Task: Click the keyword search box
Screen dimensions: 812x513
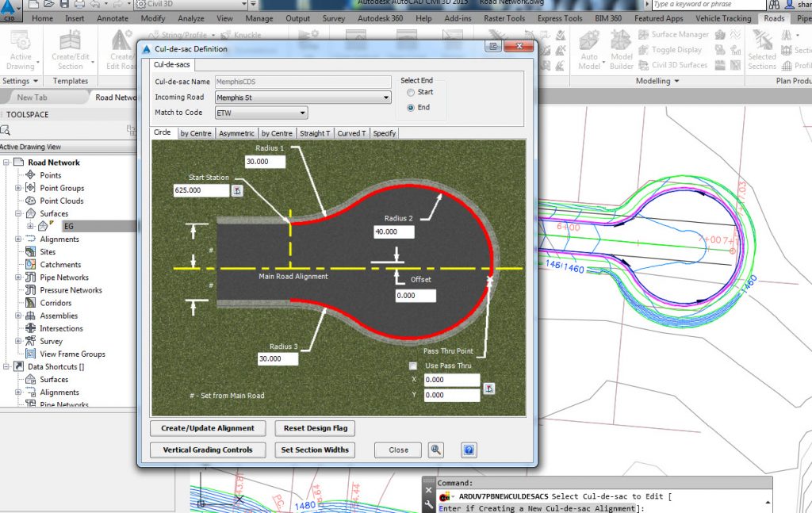Action: 708,4
